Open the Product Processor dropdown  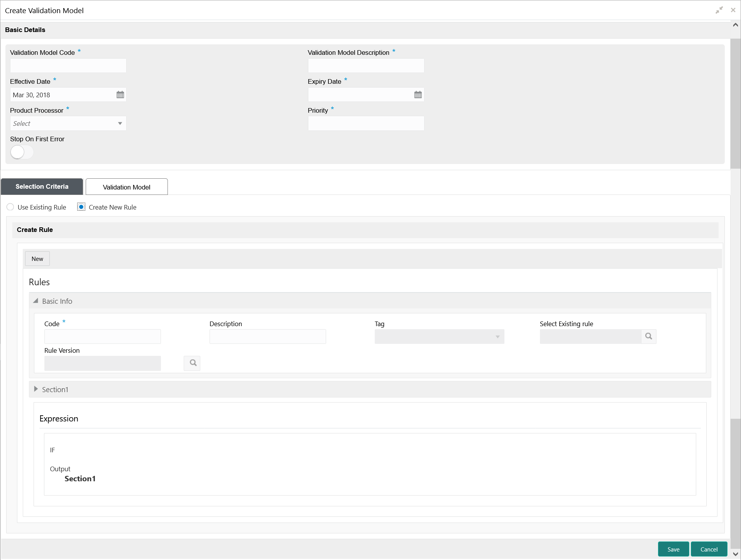[68, 124]
